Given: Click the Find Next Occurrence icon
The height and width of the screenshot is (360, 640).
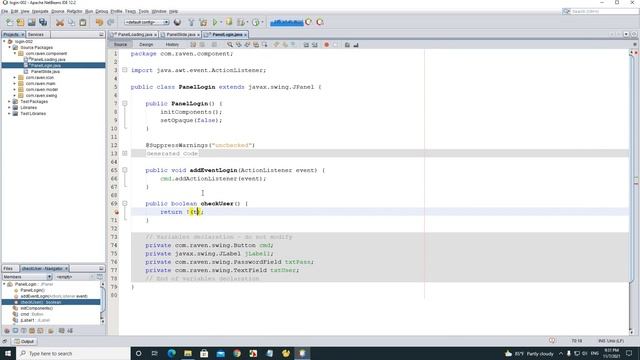Looking at the screenshot, I should (x=247, y=44).
